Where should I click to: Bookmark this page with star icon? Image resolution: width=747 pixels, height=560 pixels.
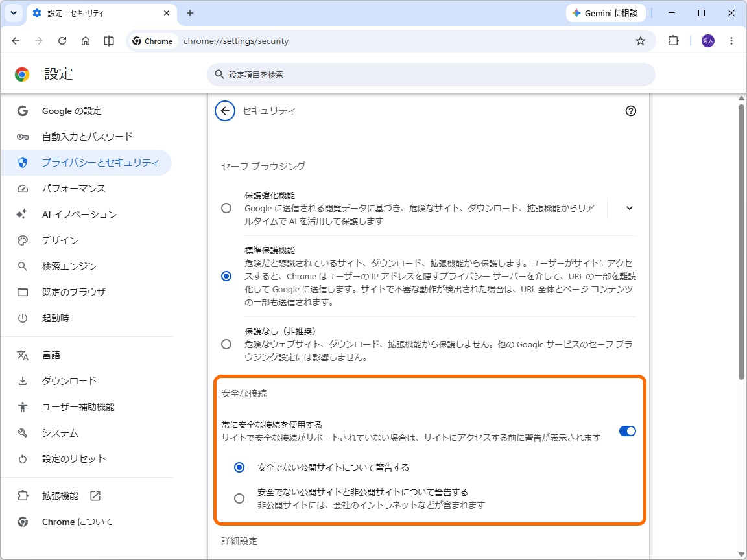(641, 41)
